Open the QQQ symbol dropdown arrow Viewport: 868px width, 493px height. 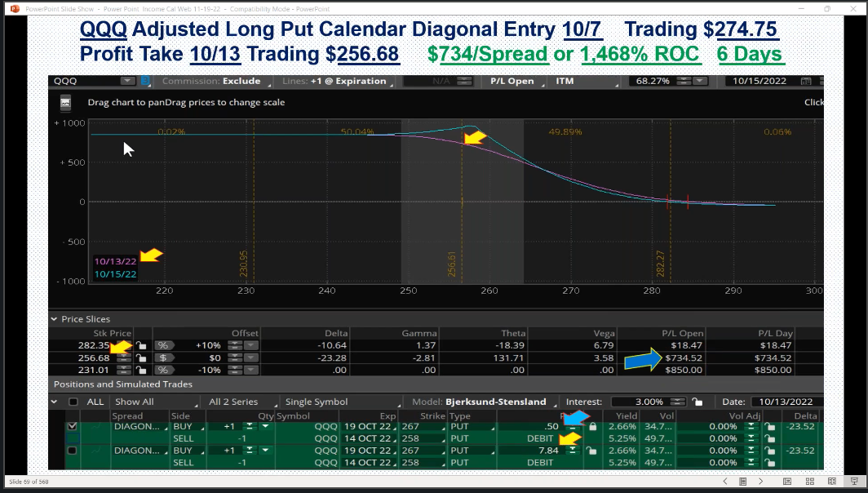pyautogui.click(x=128, y=81)
